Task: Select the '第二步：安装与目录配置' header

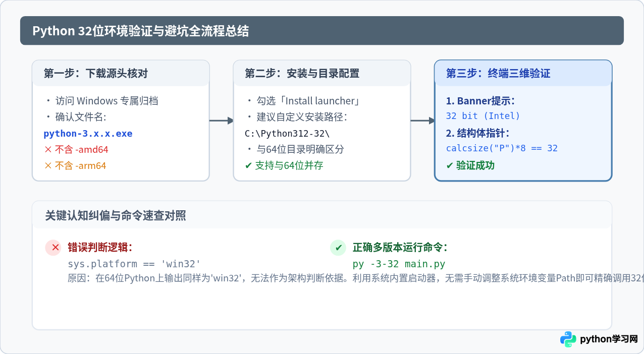Action: 302,74
